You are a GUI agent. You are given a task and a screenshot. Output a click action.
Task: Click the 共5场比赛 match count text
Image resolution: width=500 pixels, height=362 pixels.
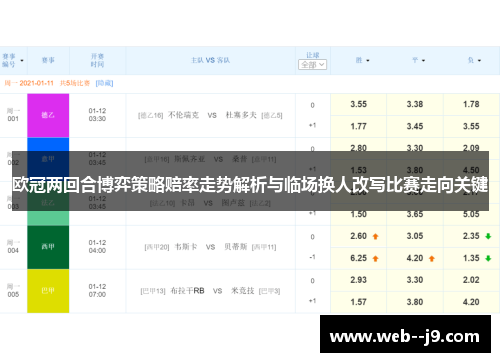(75, 83)
